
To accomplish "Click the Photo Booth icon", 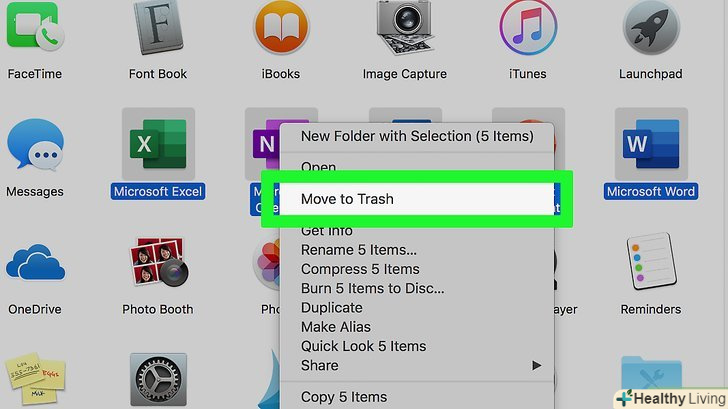I will tap(158, 265).
